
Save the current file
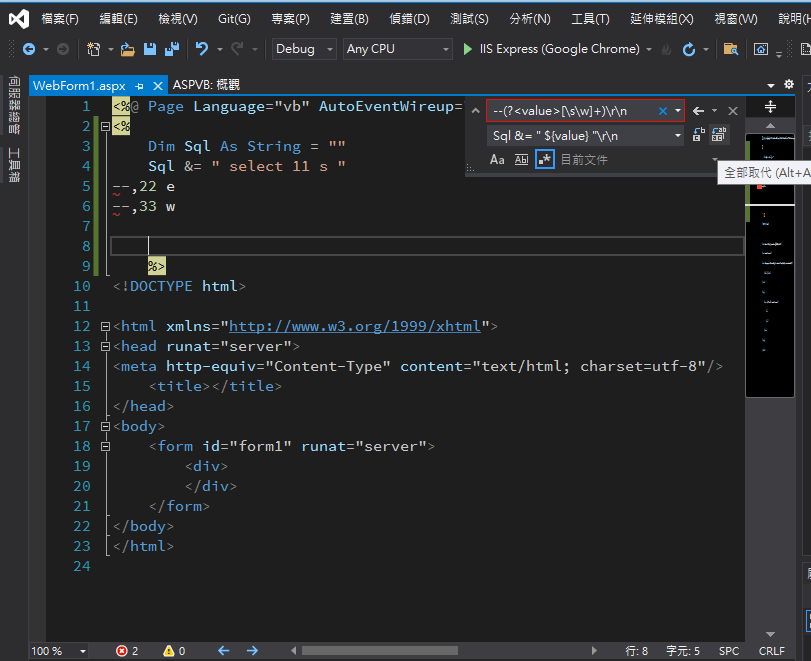(150, 49)
